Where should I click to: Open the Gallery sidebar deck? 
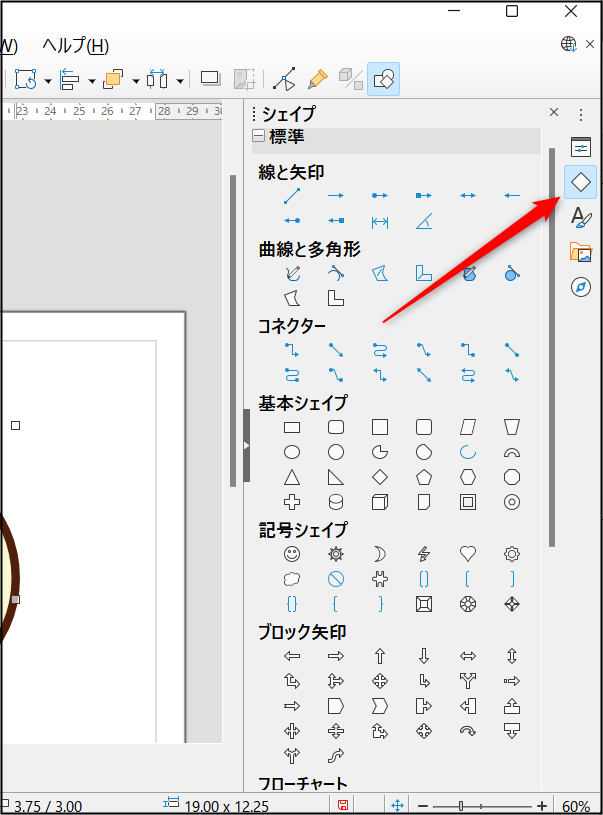(581, 252)
